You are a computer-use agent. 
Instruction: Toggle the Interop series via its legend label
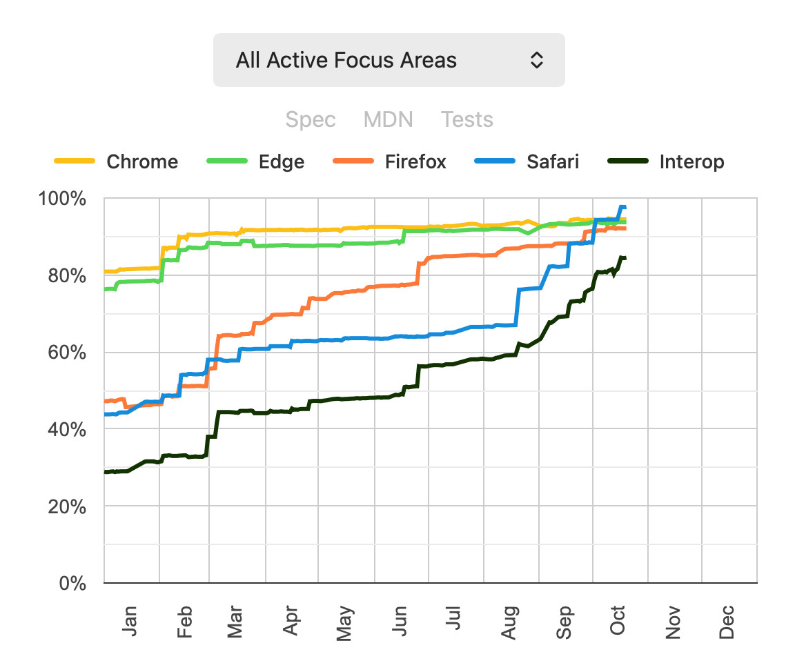[x=692, y=162]
